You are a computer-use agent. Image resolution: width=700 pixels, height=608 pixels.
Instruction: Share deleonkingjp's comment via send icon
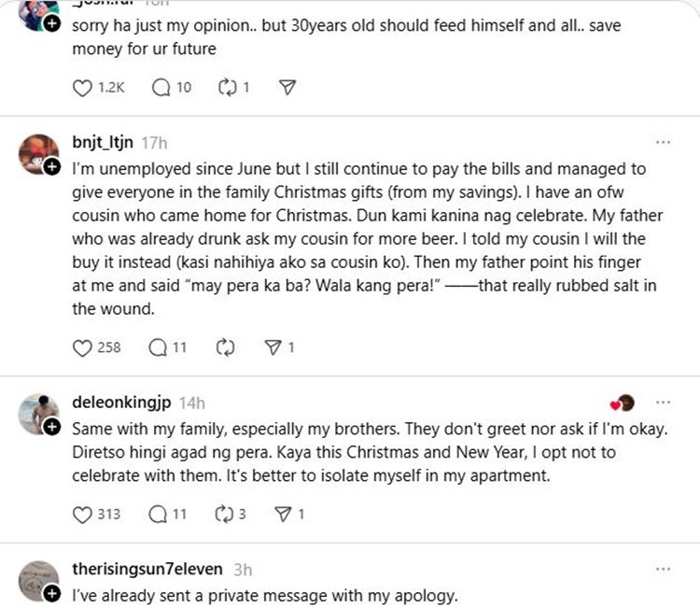[273, 514]
